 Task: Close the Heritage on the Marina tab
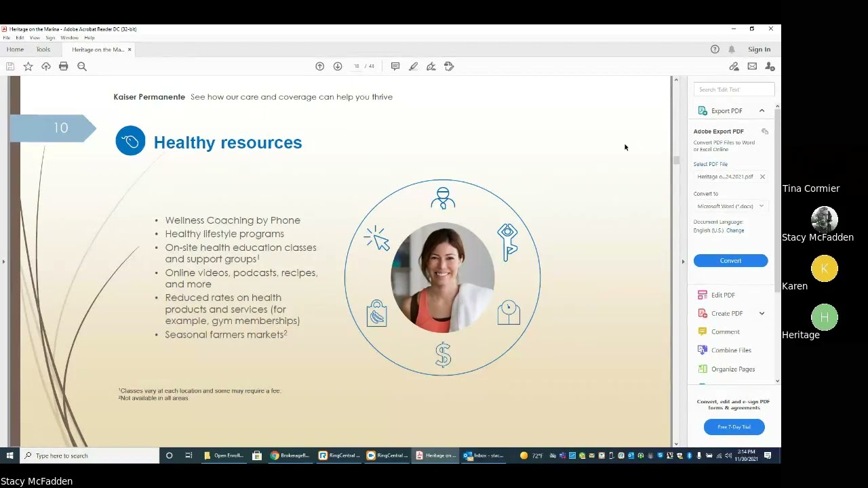pyautogui.click(x=130, y=49)
